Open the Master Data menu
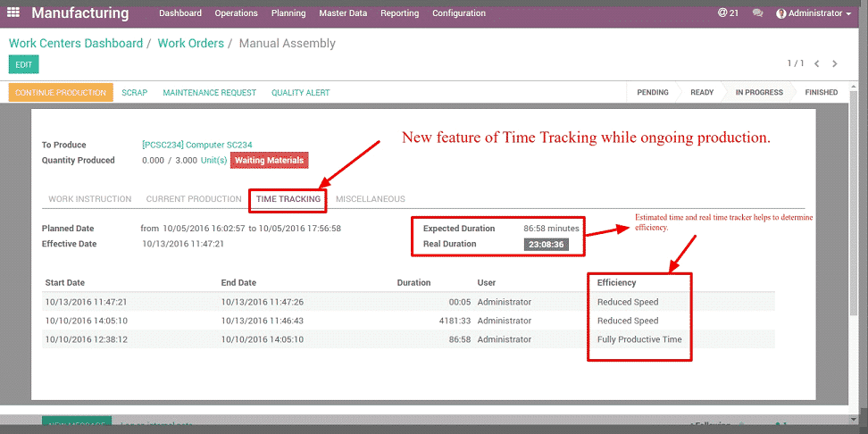The image size is (868, 434). click(343, 13)
